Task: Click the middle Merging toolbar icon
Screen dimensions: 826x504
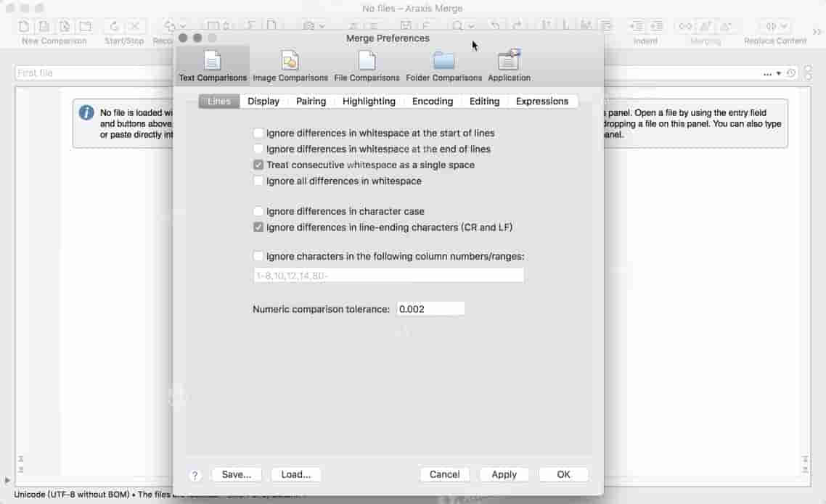Action: [x=706, y=26]
